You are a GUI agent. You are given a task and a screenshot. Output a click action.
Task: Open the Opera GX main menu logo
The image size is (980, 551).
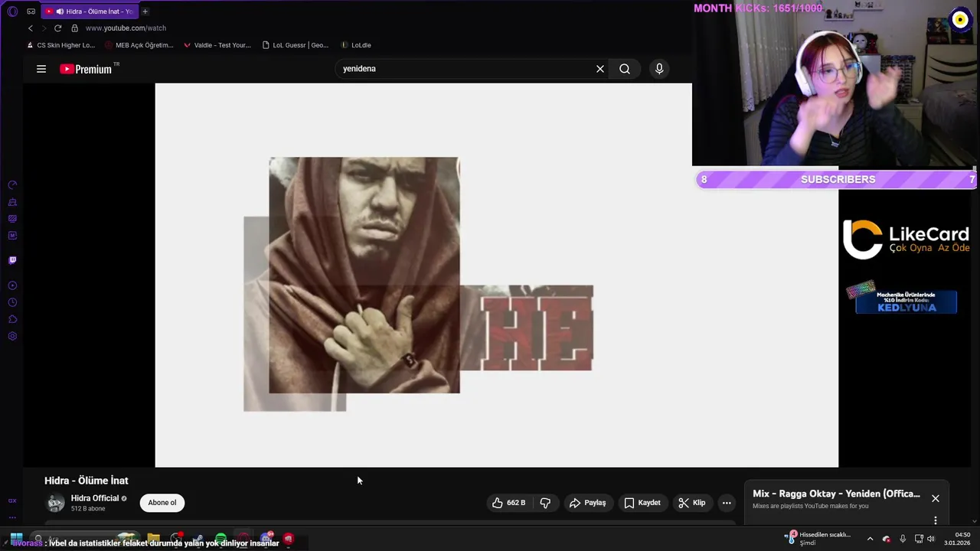[12, 11]
